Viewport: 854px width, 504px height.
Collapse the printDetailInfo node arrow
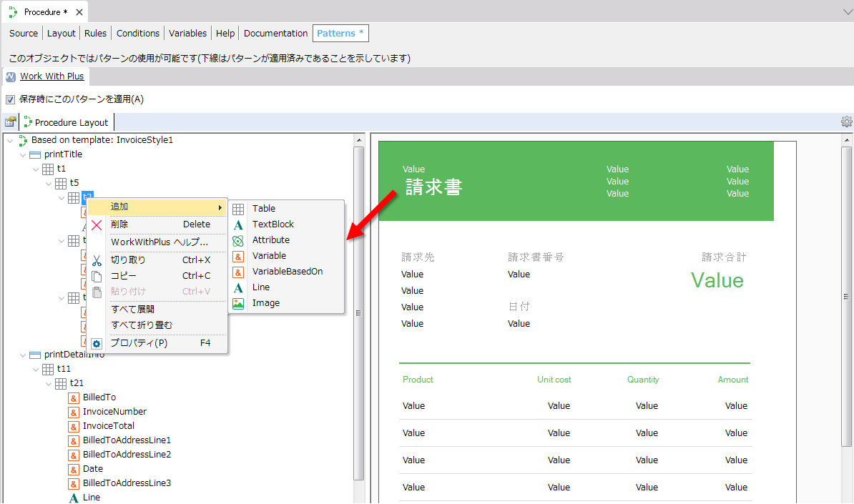23,355
